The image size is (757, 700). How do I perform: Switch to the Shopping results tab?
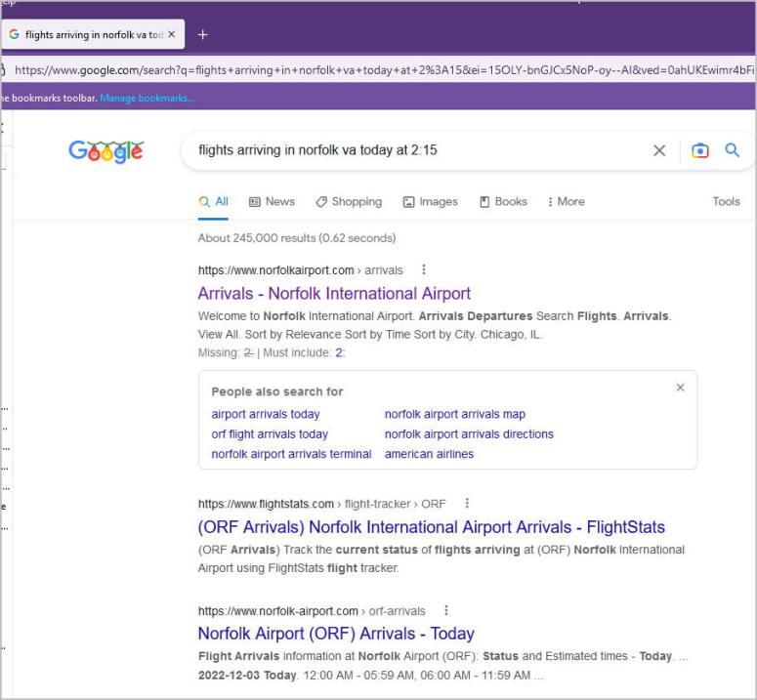pyautogui.click(x=349, y=201)
